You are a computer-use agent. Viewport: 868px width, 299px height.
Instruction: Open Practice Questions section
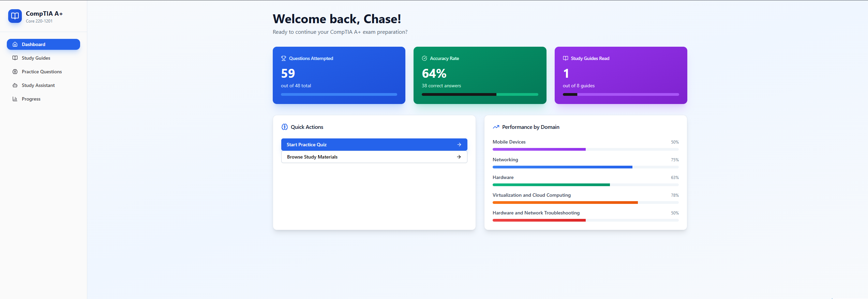click(x=43, y=72)
